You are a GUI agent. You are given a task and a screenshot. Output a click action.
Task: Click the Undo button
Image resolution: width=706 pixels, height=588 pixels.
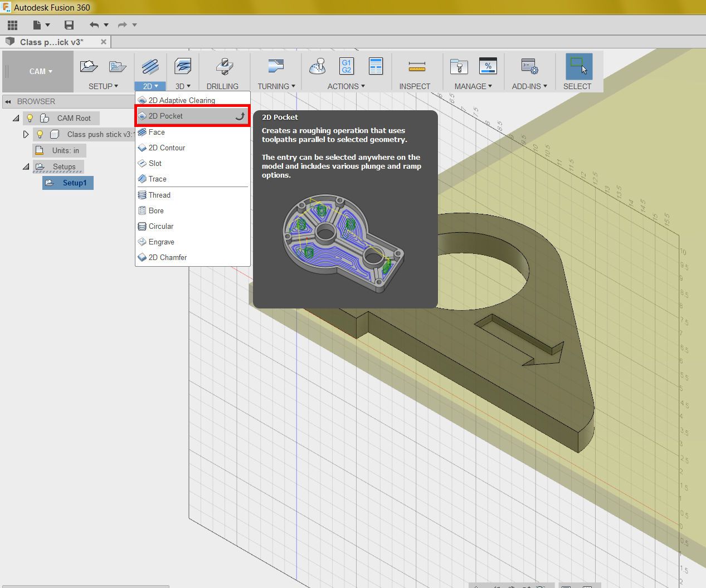pyautogui.click(x=93, y=24)
